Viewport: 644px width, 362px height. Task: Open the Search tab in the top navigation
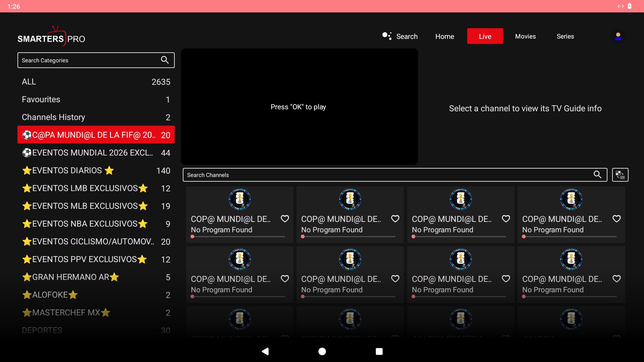point(407,36)
